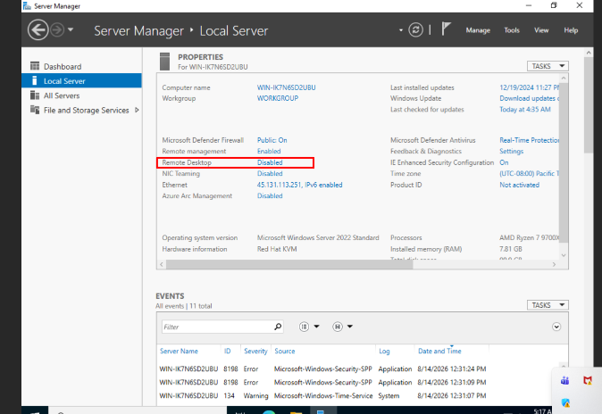The height and width of the screenshot is (414, 602).
Task: Click the All Servers sidebar icon
Action: click(x=35, y=95)
